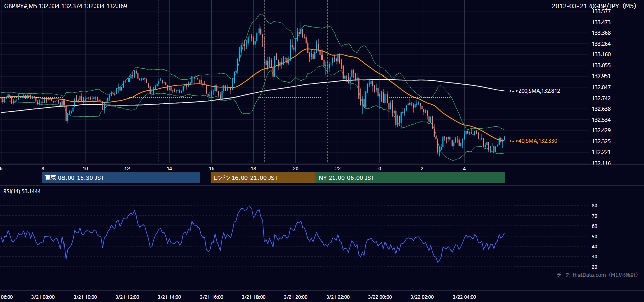Click the RSI scale value 50

595,236
